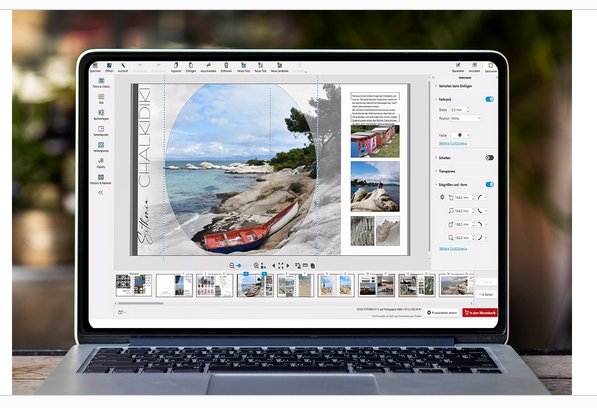Switch to the Anordnen tab

(x=474, y=68)
